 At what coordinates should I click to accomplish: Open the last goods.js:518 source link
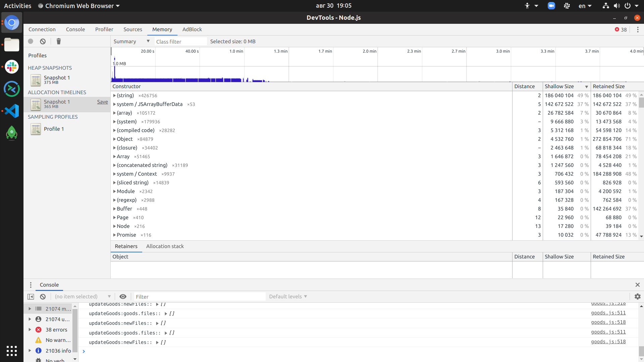pyautogui.click(x=608, y=342)
